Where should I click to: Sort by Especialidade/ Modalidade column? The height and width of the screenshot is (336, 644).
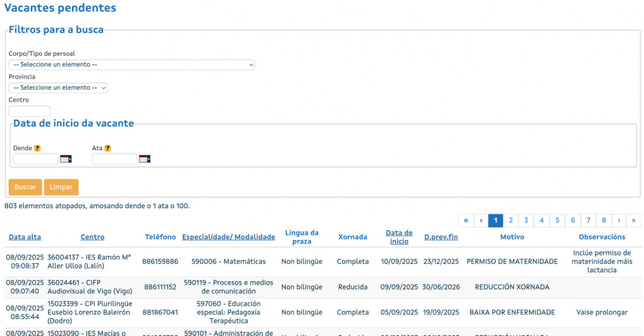click(228, 237)
